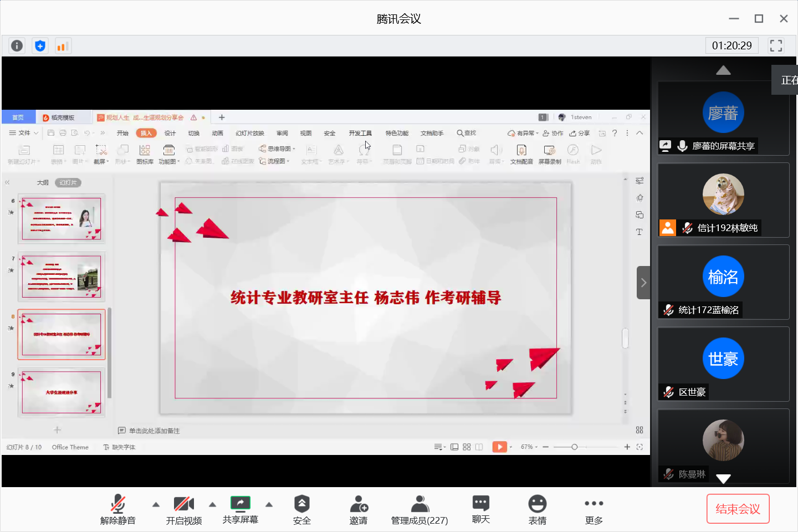Enter full screen mode

(x=776, y=45)
